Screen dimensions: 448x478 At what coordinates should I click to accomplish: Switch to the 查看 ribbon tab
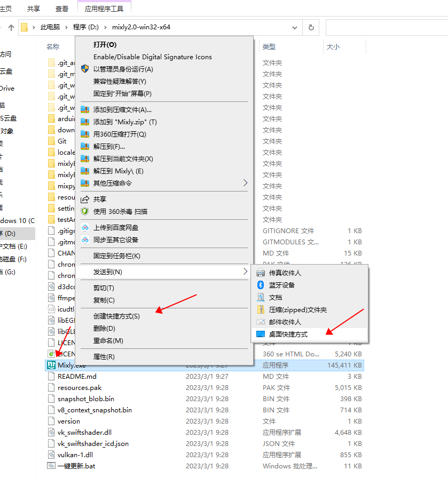tap(62, 9)
